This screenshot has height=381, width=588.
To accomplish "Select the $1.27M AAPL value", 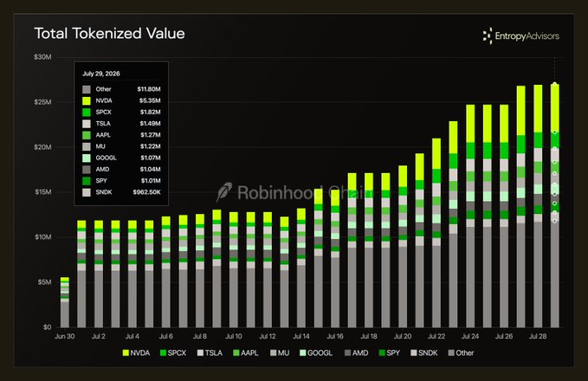I will (151, 135).
